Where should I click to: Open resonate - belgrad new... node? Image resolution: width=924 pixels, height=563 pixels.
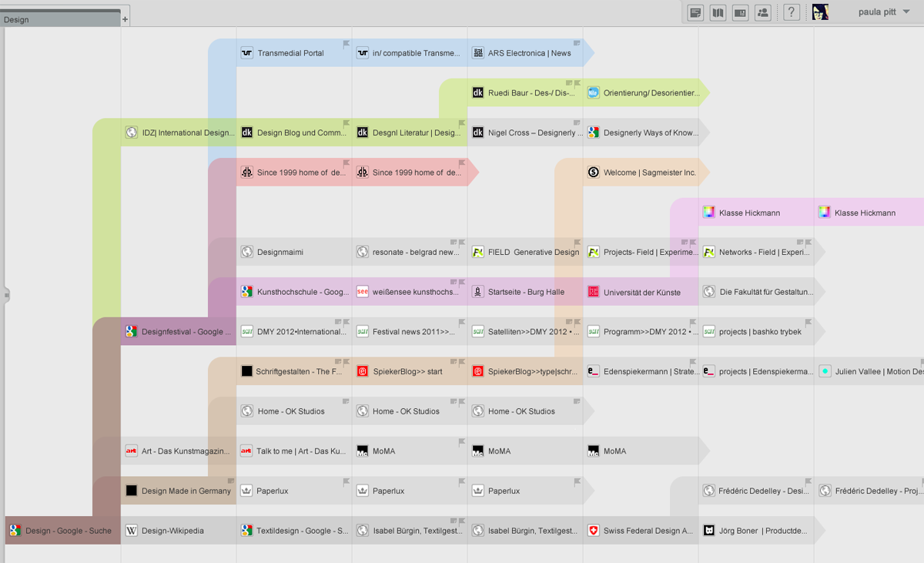pyautogui.click(x=410, y=252)
